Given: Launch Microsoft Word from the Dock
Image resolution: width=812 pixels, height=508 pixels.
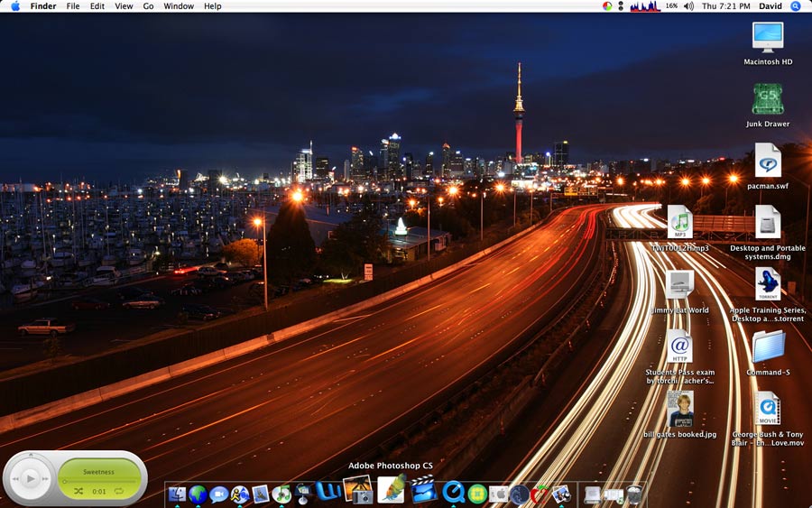Looking at the screenshot, I should tap(328, 492).
